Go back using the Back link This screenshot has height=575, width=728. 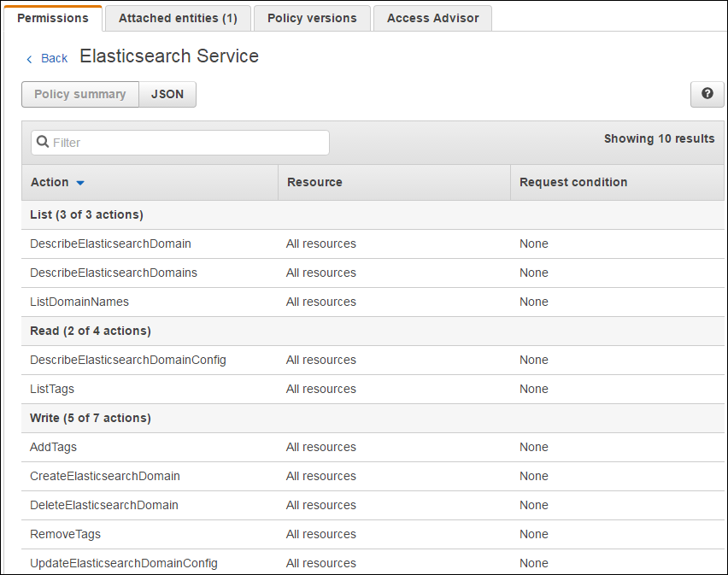pos(54,58)
